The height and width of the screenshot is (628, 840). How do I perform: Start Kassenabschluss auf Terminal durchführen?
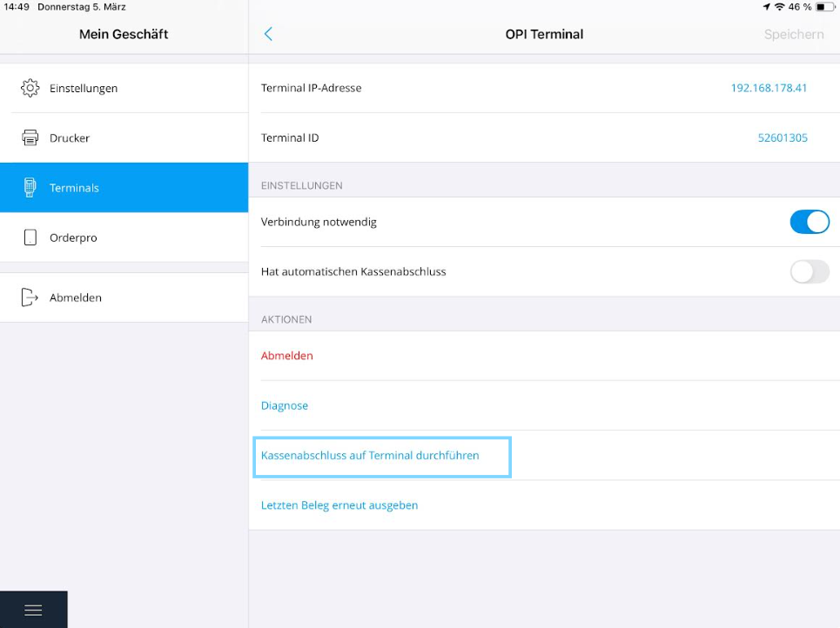click(370, 456)
